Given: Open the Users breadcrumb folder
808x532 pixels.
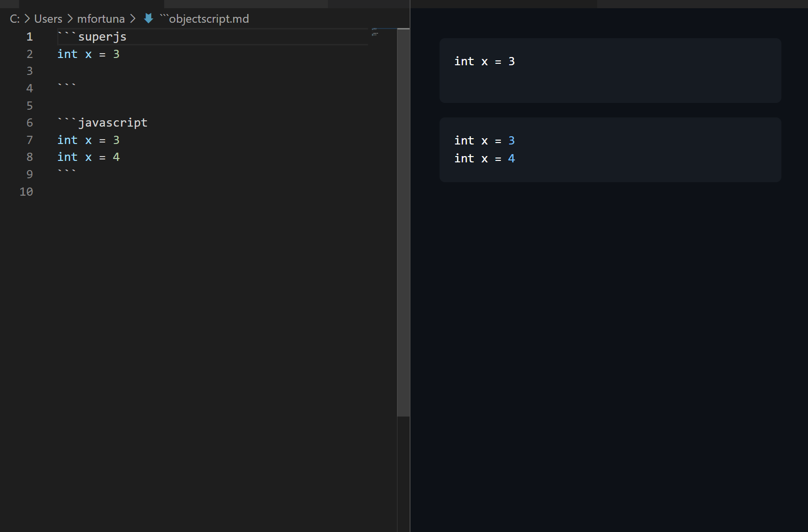Looking at the screenshot, I should [48, 19].
